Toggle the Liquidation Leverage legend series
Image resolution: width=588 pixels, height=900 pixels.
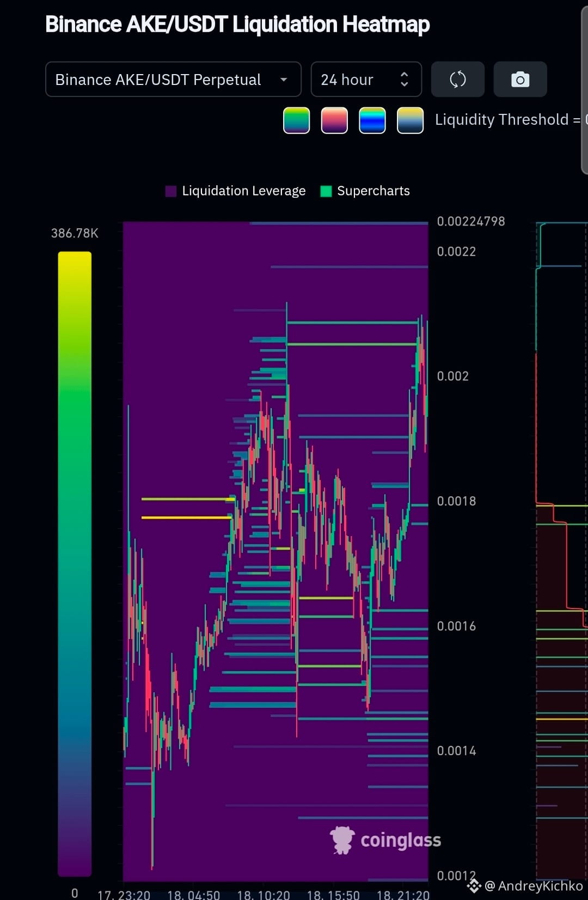[236, 191]
